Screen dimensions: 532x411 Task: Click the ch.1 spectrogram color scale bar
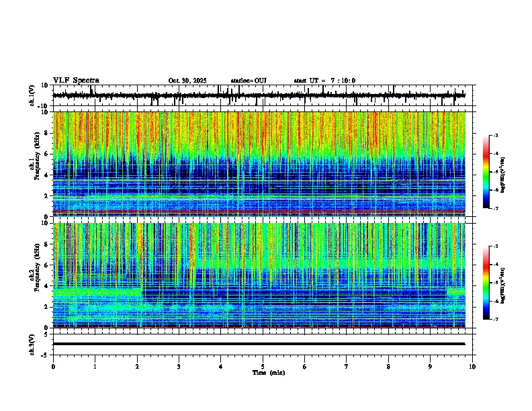tap(486, 172)
